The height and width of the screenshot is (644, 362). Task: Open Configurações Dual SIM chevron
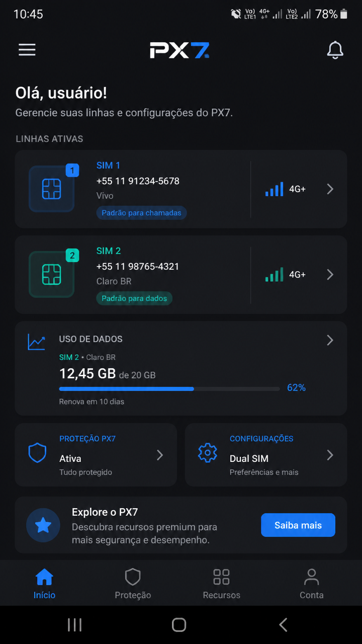pos(330,455)
